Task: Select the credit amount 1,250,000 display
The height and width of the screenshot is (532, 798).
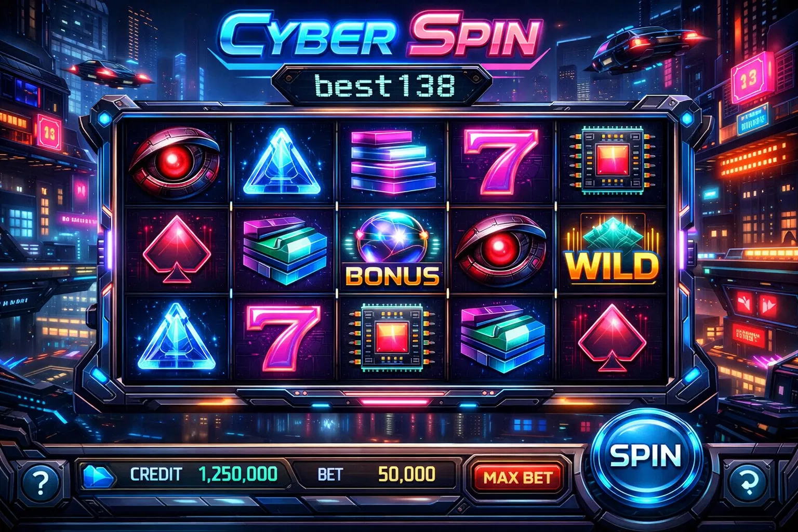Action: [238, 474]
